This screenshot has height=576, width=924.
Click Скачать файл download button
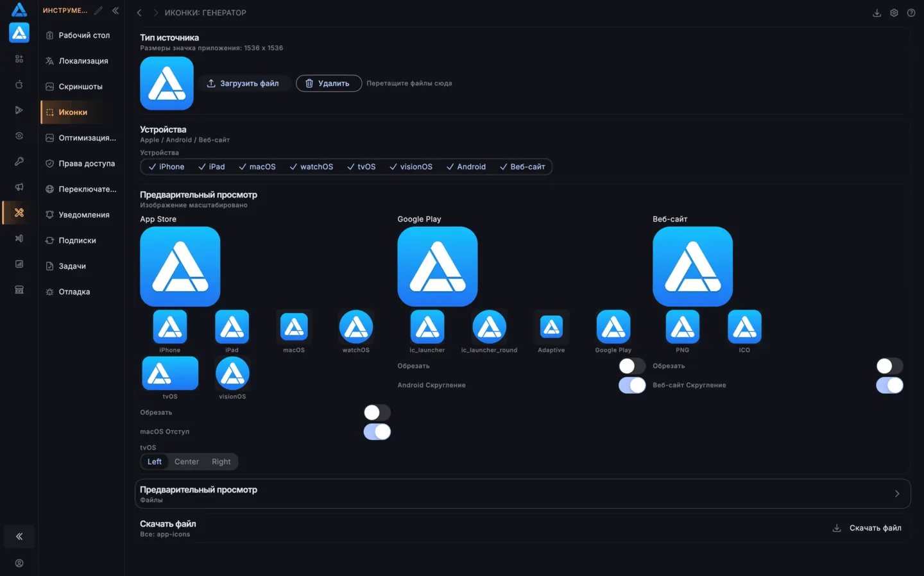pyautogui.click(x=867, y=528)
